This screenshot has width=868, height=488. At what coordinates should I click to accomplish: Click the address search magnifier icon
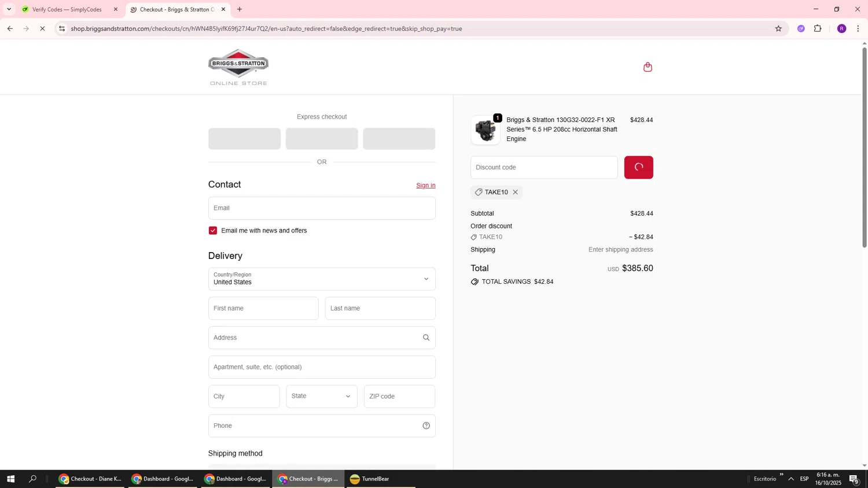click(x=426, y=338)
